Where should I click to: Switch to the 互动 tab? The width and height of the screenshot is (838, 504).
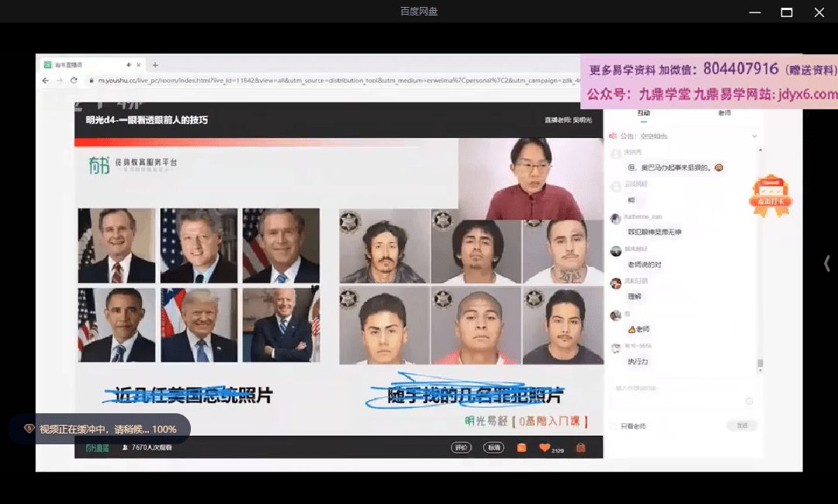(643, 113)
